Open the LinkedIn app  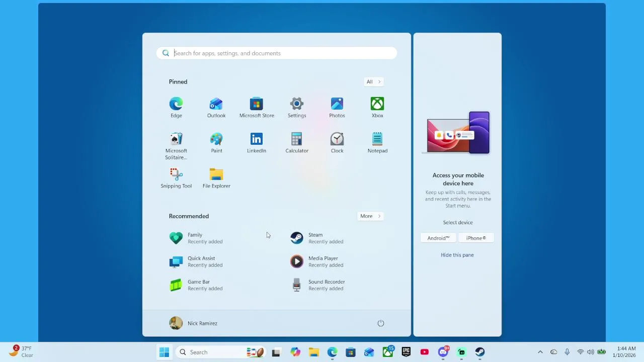click(257, 143)
